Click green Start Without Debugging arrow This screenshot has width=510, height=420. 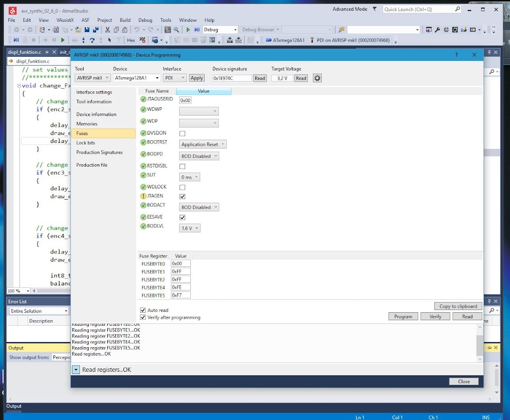point(188,30)
